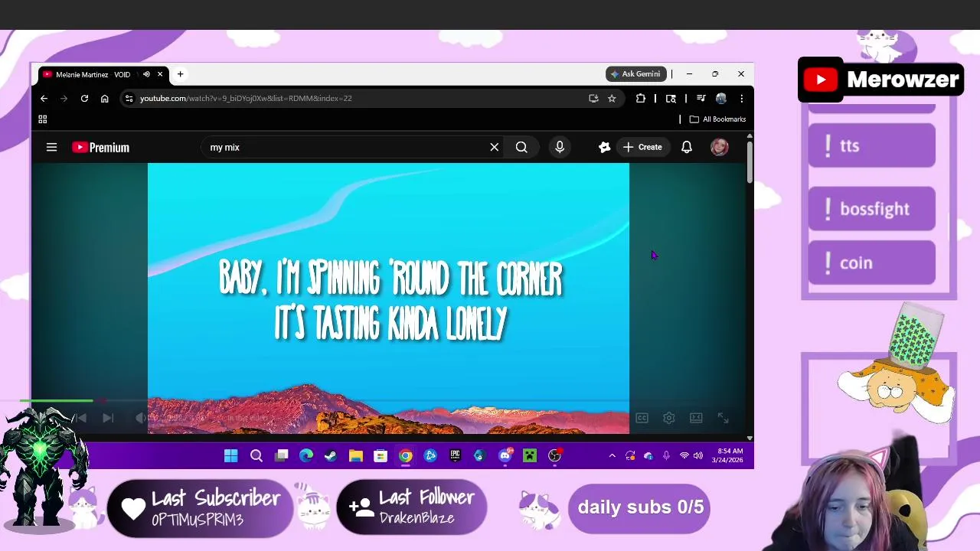Open the YouTube guide hamburger menu
This screenshot has height=551, width=980.
(x=51, y=147)
